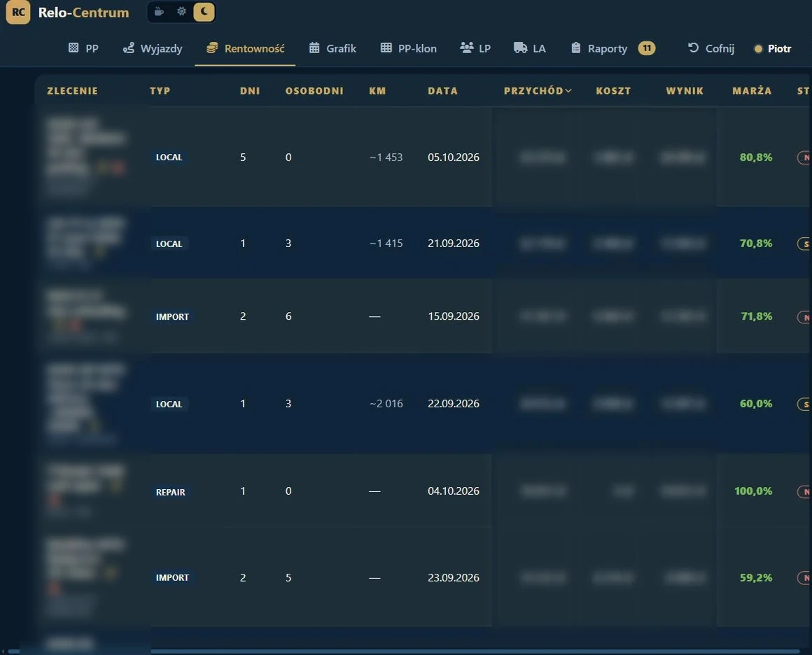
Task: Select the 80,8% margin value
Action: click(x=755, y=157)
